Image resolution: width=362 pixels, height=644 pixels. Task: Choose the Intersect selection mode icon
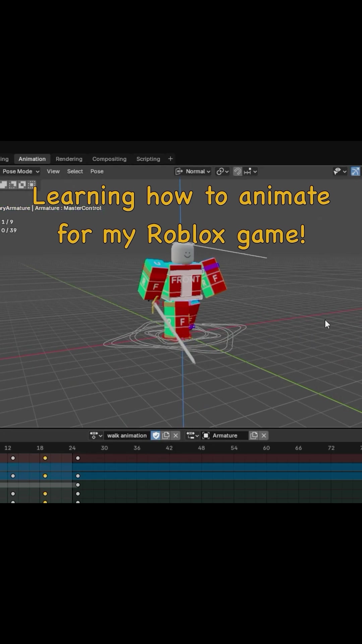[32, 184]
